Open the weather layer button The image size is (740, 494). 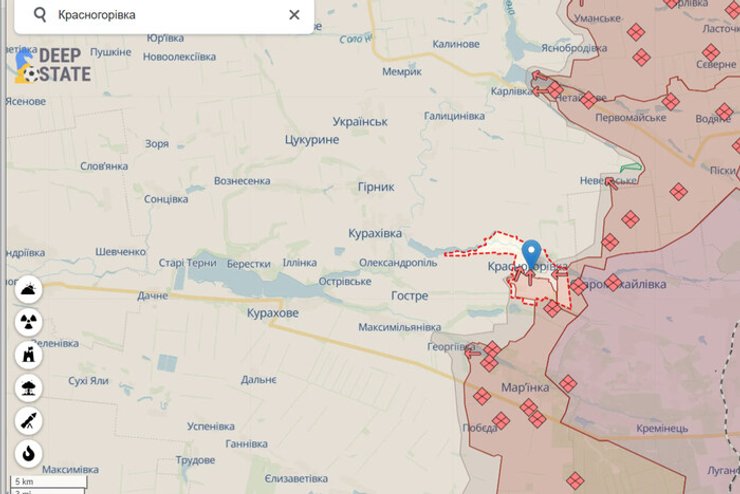[x=28, y=289]
